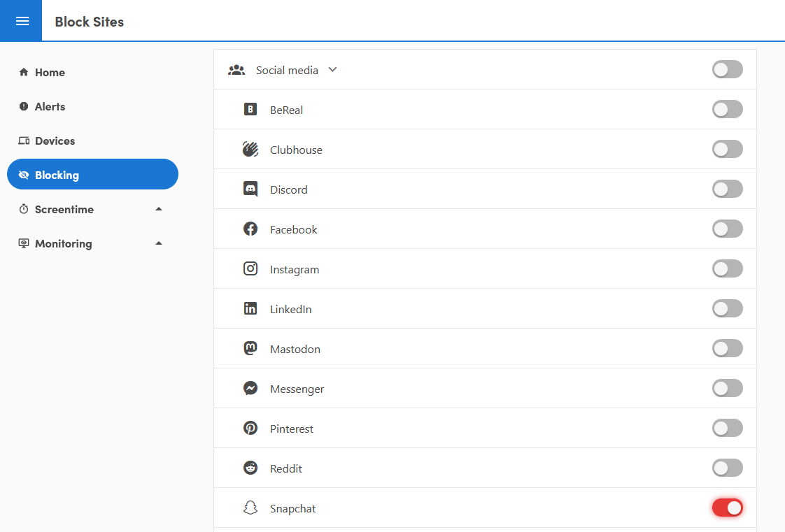This screenshot has width=785, height=532.
Task: Click the Block Sites page title
Action: [89, 22]
